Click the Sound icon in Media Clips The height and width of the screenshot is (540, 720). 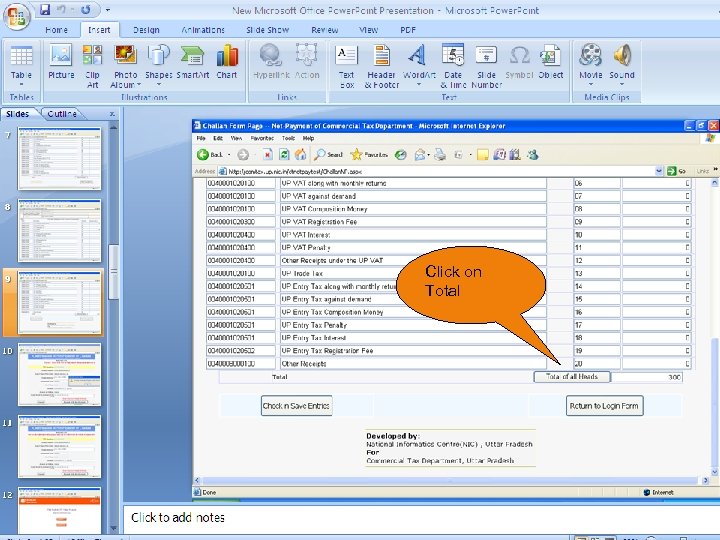pyautogui.click(x=622, y=55)
